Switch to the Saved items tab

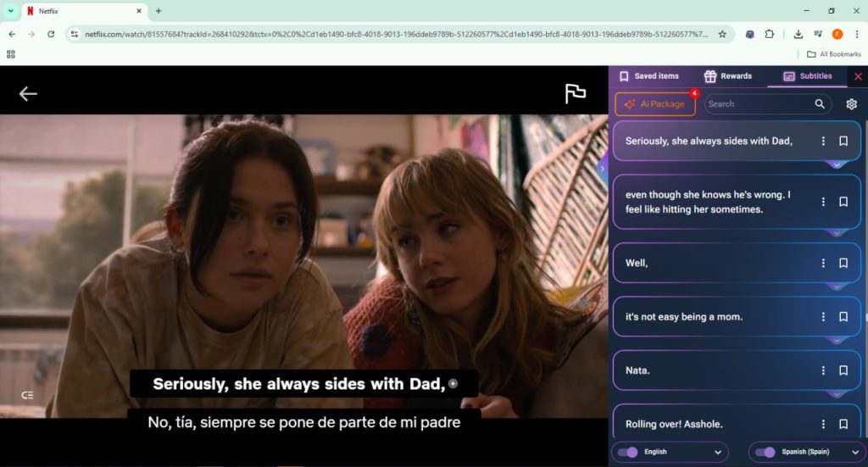pos(649,76)
